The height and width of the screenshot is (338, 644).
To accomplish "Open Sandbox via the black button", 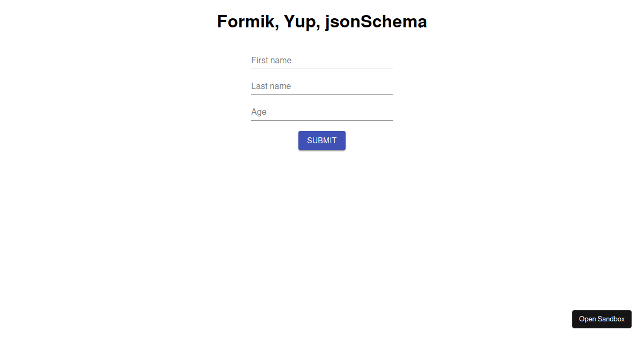I will (602, 319).
